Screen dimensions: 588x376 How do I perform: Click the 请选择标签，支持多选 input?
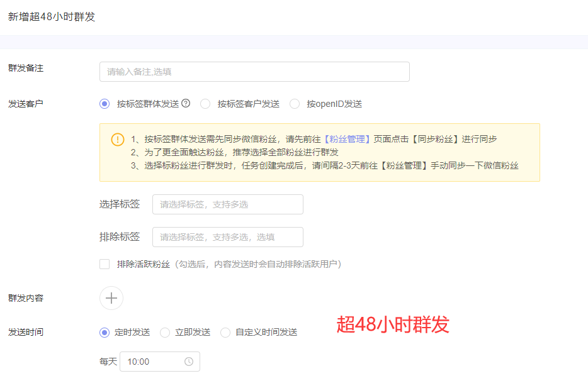(227, 204)
